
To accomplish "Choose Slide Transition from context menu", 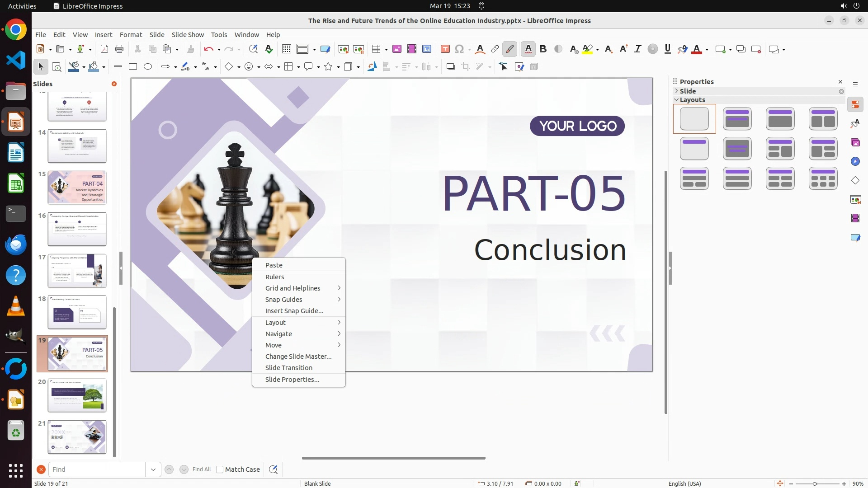I will coord(289,368).
